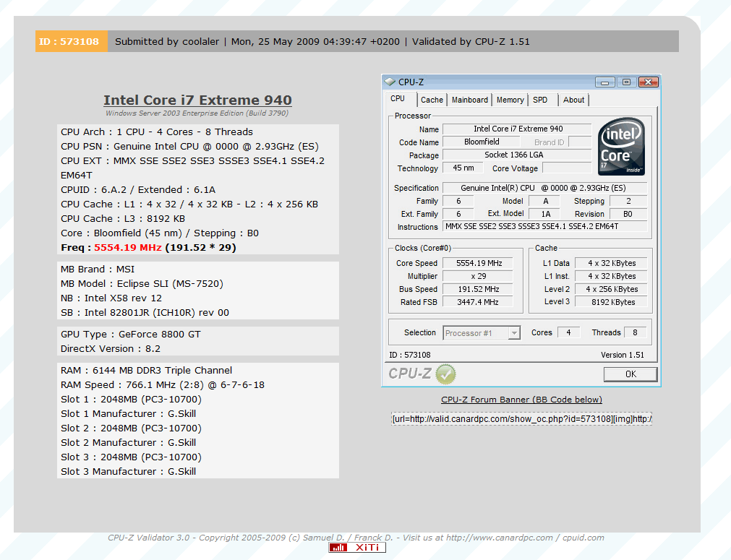Click the 'Version 1.51' label in CPU-Z
This screenshot has width=731, height=560.
[623, 355]
